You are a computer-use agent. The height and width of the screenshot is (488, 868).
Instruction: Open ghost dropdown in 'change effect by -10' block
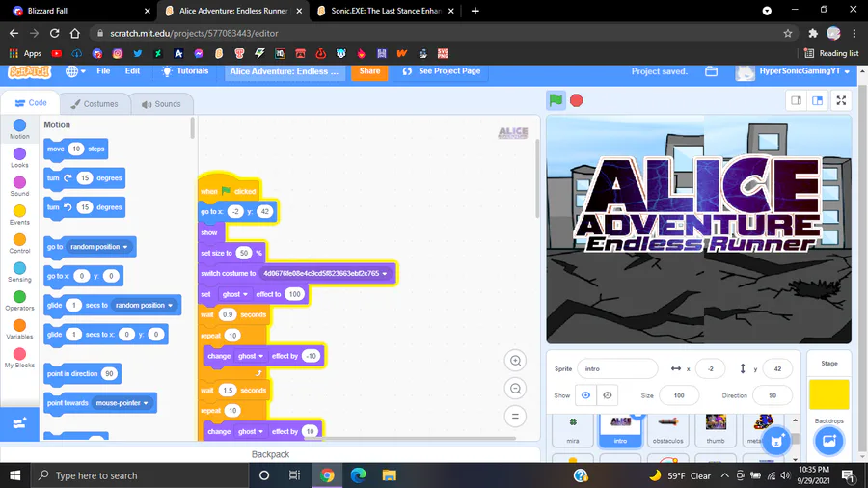251,356
